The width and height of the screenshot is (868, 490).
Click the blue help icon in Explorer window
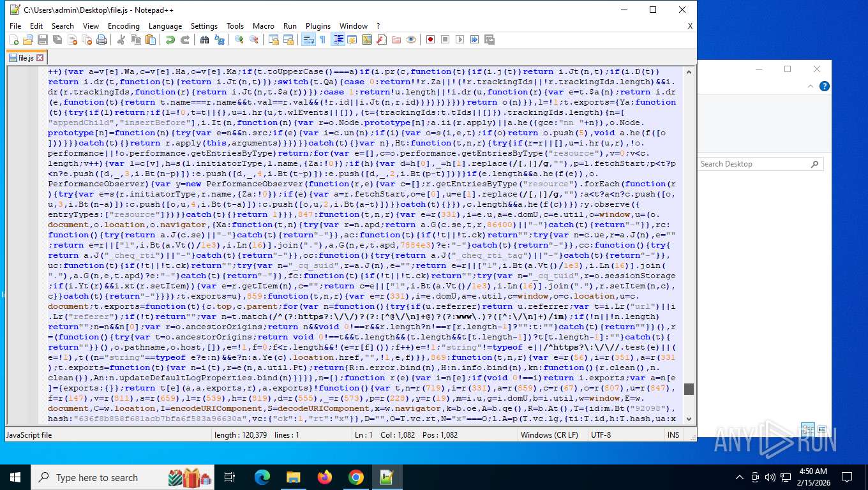825,86
